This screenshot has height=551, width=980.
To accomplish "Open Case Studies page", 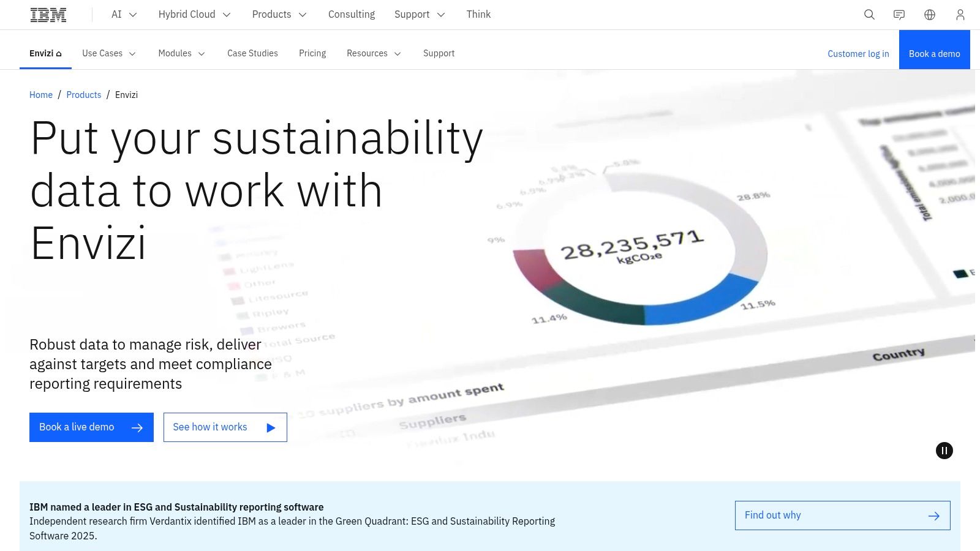I will 252,53.
